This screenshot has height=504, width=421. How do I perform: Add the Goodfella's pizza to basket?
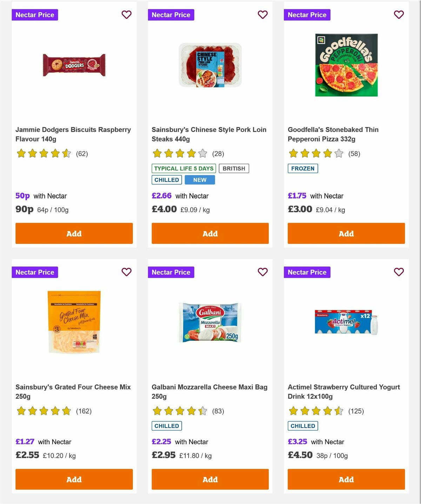[346, 233]
